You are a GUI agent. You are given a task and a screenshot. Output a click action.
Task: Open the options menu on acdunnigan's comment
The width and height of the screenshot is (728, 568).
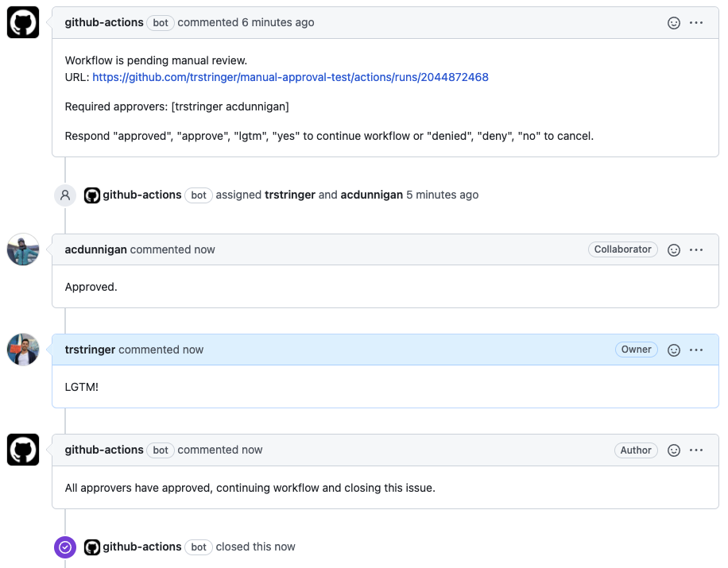(x=697, y=249)
